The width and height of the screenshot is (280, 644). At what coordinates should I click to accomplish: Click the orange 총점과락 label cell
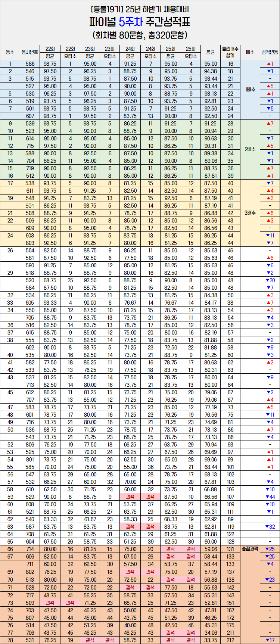click(250, 549)
